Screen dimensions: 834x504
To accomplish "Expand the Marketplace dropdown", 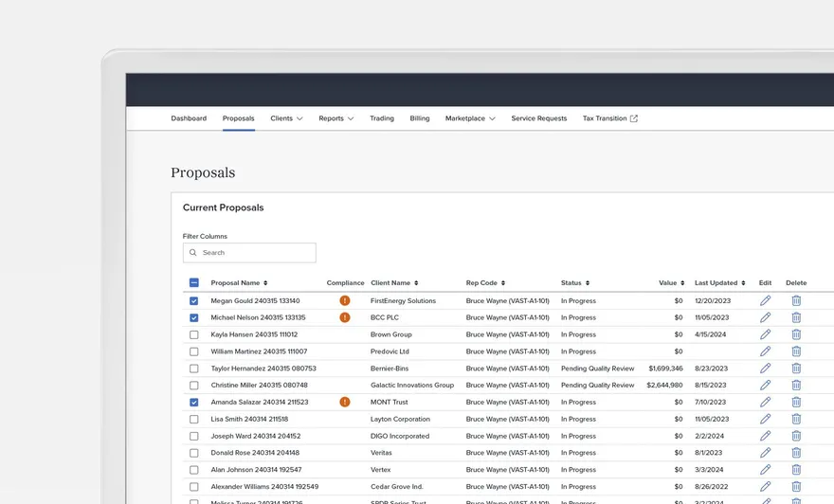I will click(470, 118).
